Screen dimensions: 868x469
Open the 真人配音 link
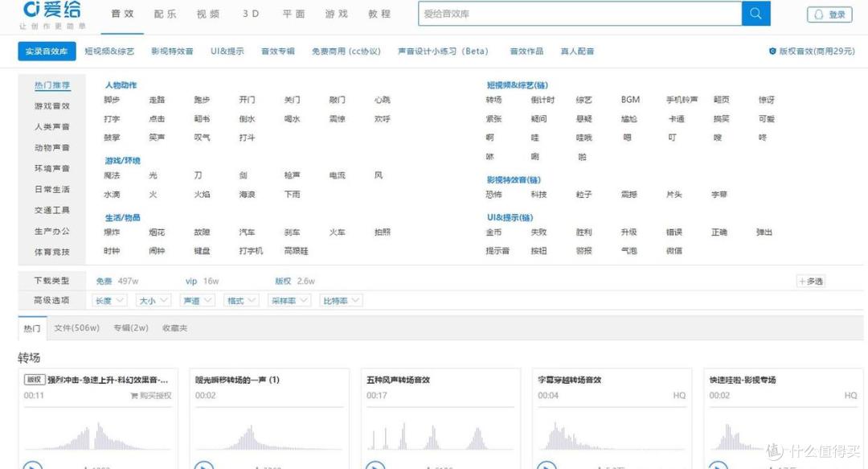point(577,51)
